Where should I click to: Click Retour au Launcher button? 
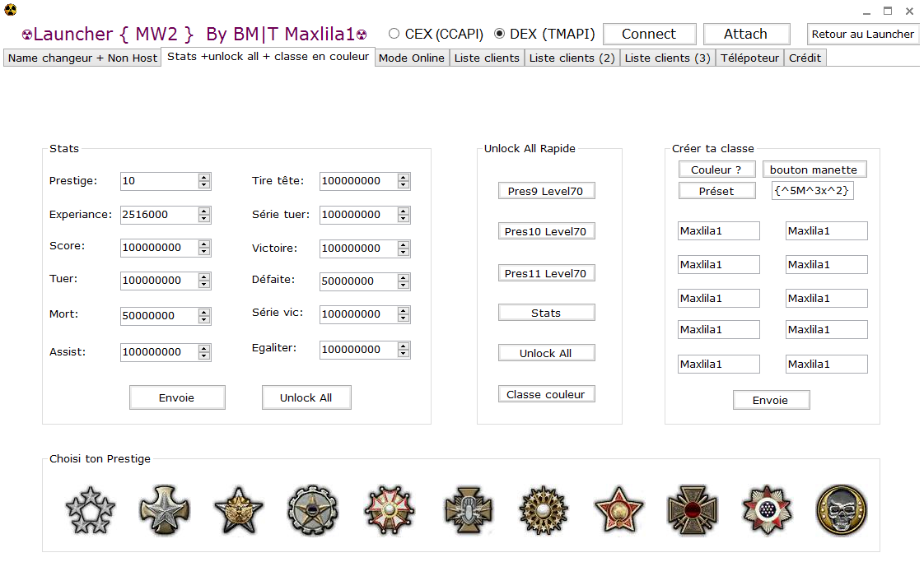coord(863,35)
